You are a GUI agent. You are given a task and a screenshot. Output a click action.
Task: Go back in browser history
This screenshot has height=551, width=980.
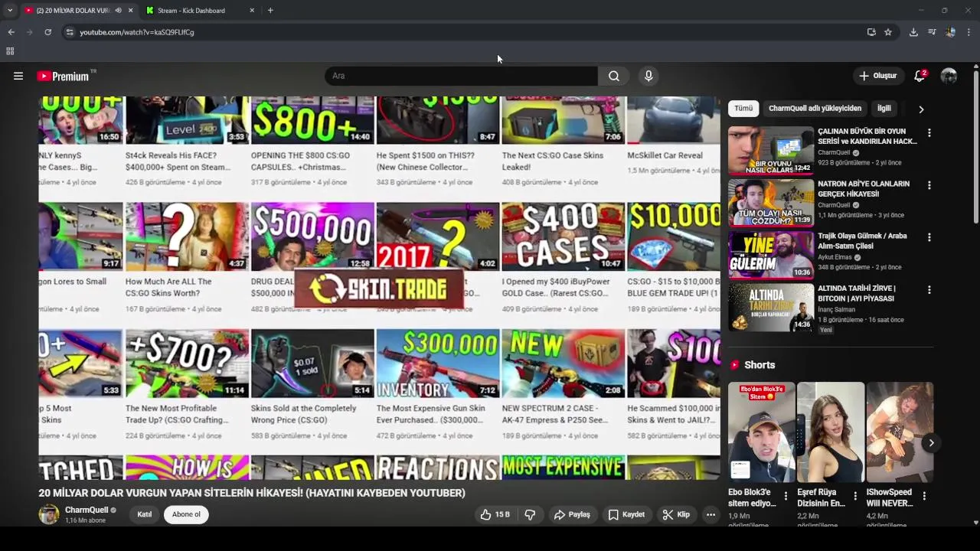coord(11,32)
